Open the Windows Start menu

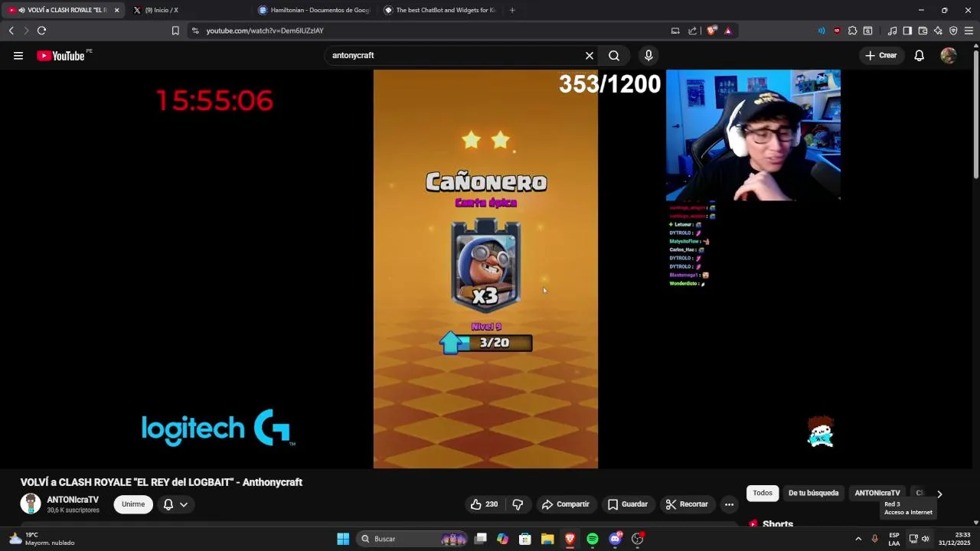click(343, 539)
